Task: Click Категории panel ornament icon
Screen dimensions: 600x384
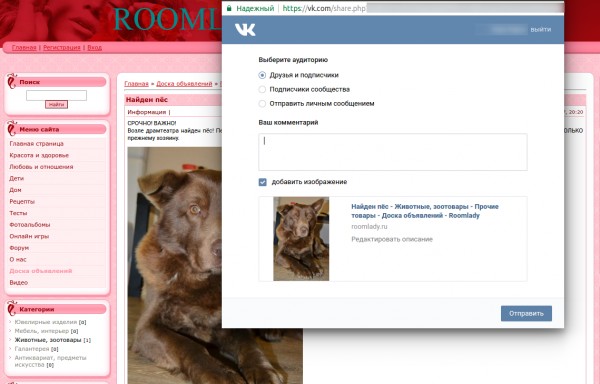Action: pyautogui.click(x=11, y=308)
